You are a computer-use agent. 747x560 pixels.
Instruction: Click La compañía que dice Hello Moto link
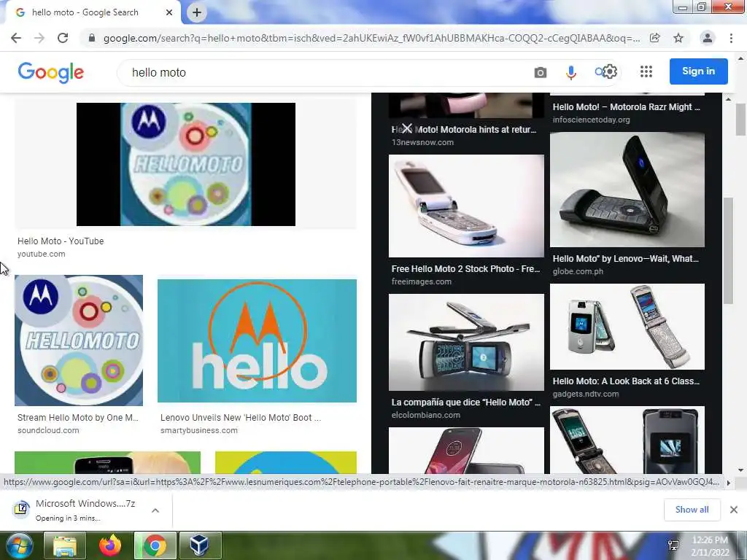tap(466, 402)
